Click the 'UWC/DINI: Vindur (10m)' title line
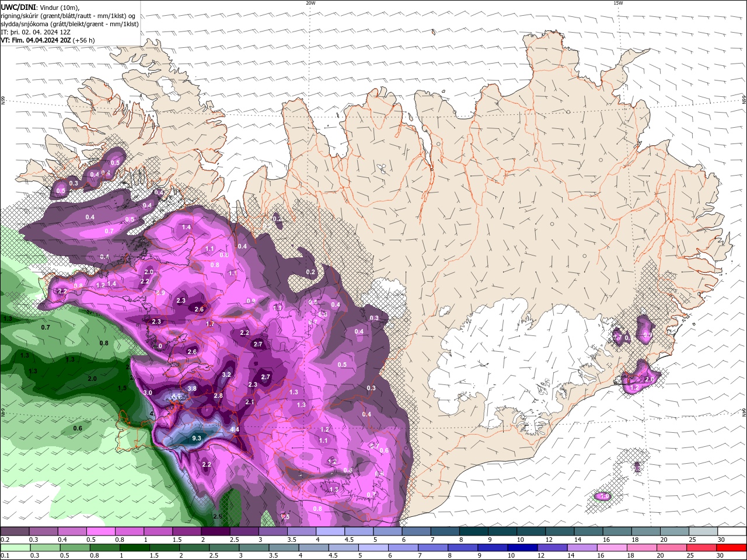This screenshot has width=747, height=560. [40, 7]
